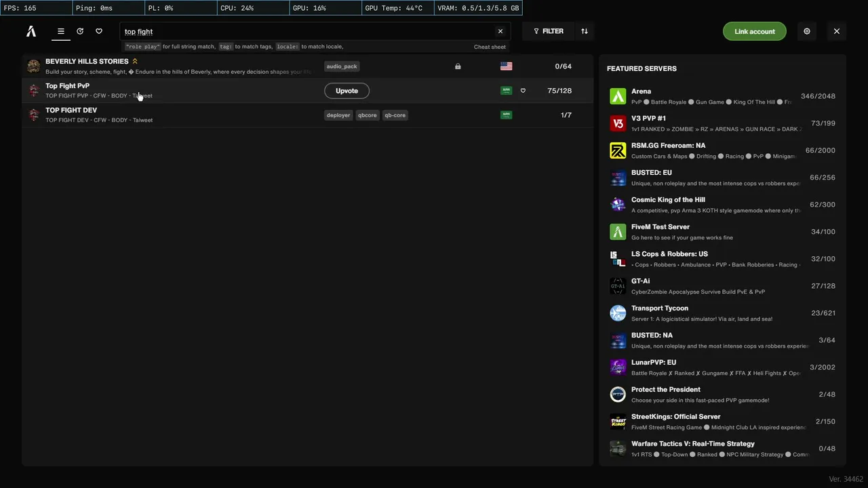
Task: Click the Top Fight PvP server icon
Action: click(x=33, y=91)
